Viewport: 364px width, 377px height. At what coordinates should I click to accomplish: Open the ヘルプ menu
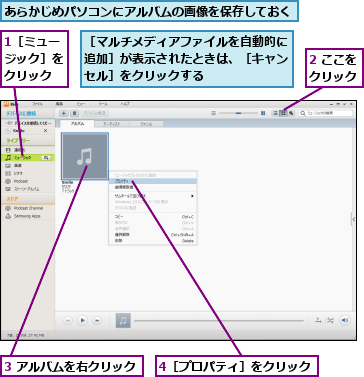point(125,104)
